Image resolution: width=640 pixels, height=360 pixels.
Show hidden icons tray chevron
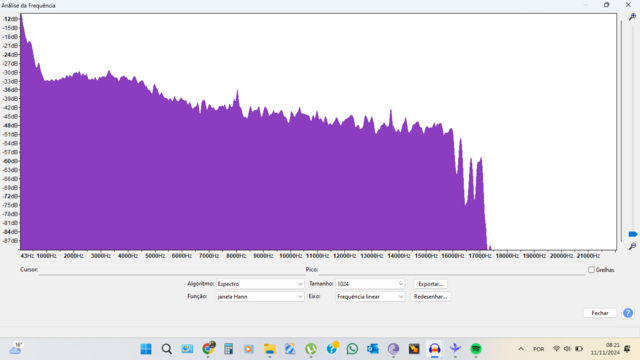point(521,349)
